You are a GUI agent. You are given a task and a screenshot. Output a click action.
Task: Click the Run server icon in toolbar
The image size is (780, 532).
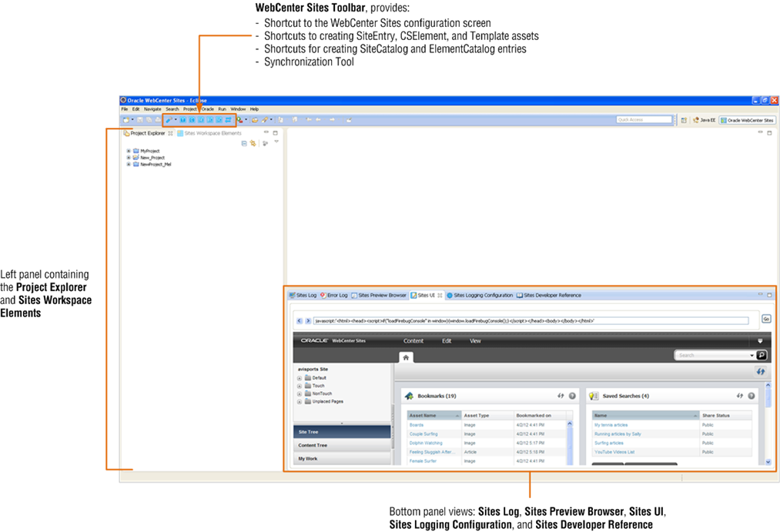tap(239, 120)
